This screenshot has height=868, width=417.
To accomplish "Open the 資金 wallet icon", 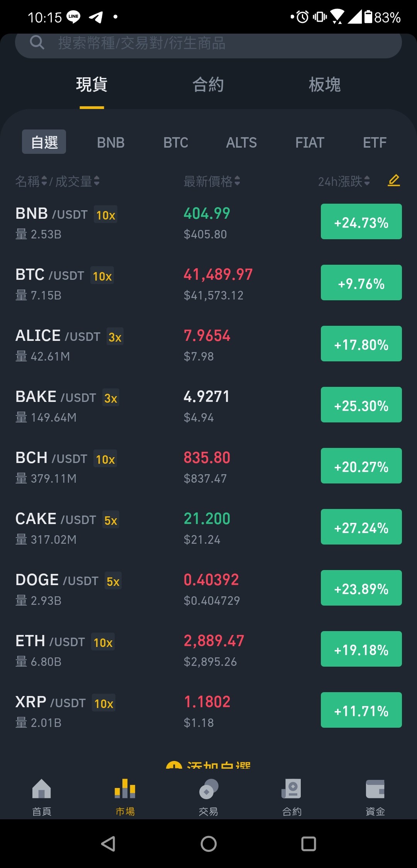I will pos(375,789).
